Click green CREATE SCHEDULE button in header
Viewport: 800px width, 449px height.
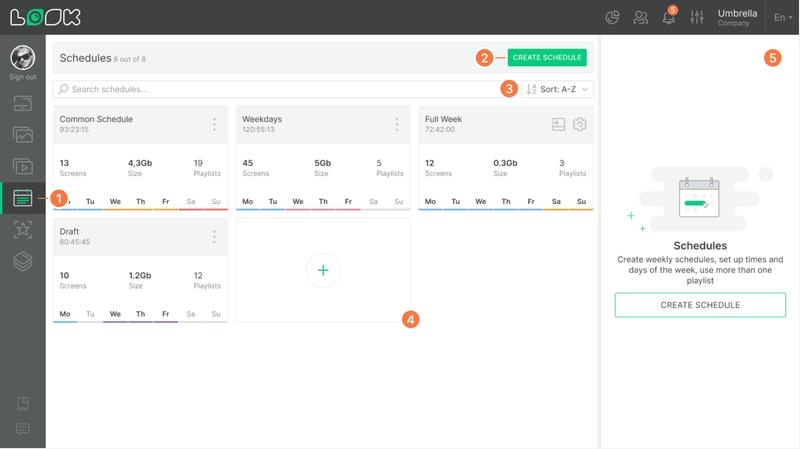547,57
